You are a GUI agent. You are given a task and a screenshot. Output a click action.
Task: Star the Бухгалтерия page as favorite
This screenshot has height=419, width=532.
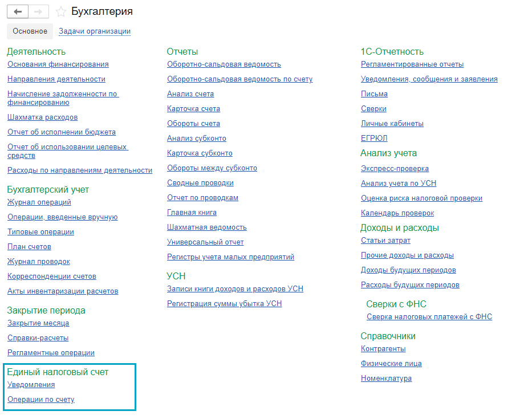pos(61,12)
